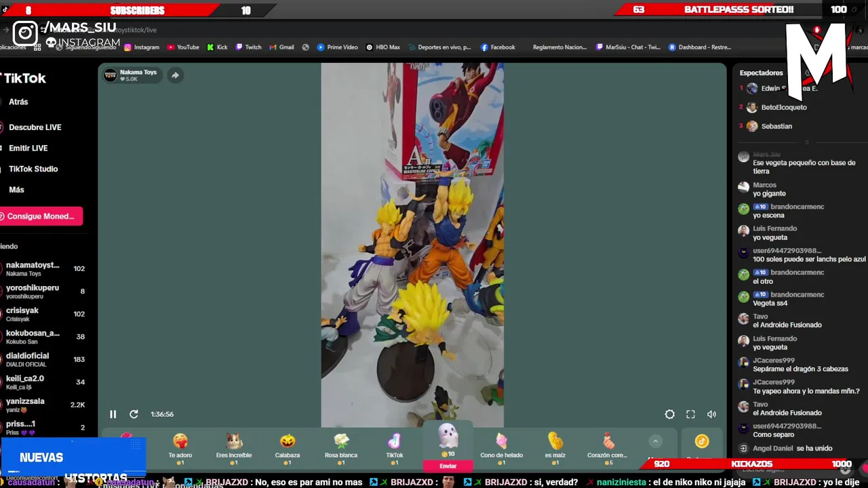This screenshot has width=868, height=488.
Task: Click the stream elapsed time 1:36:56
Action: click(162, 414)
